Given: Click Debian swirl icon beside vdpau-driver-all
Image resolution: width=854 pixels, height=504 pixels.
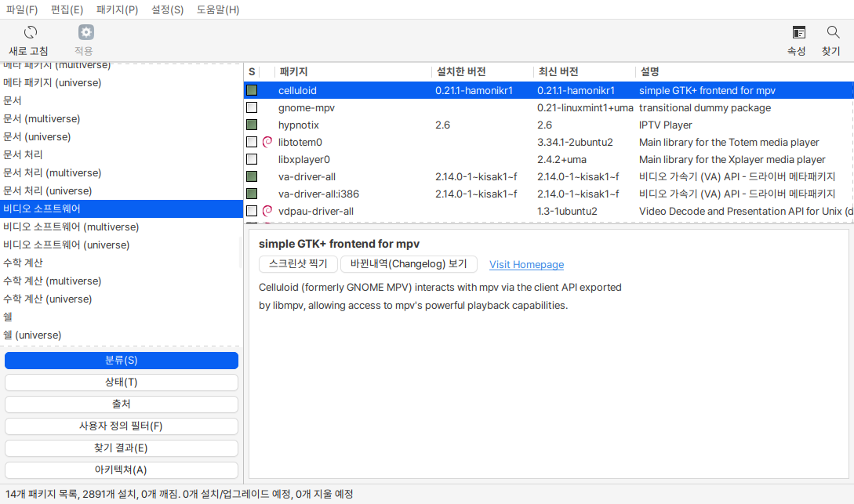Looking at the screenshot, I should click(267, 211).
